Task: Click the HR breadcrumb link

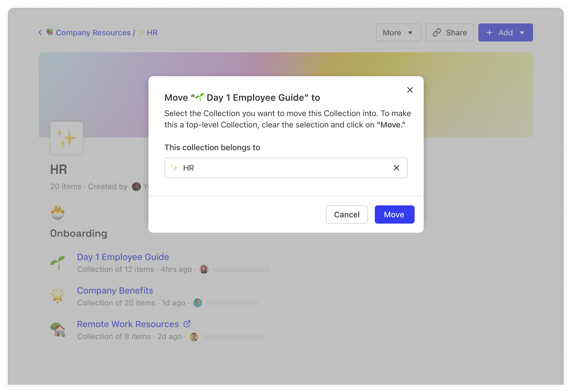Action: pos(152,33)
